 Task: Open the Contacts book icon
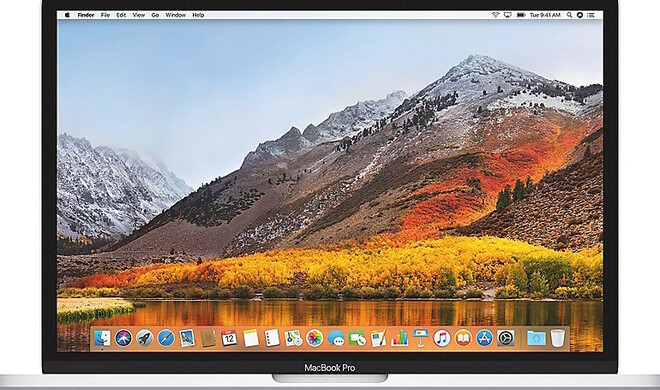[x=208, y=338]
